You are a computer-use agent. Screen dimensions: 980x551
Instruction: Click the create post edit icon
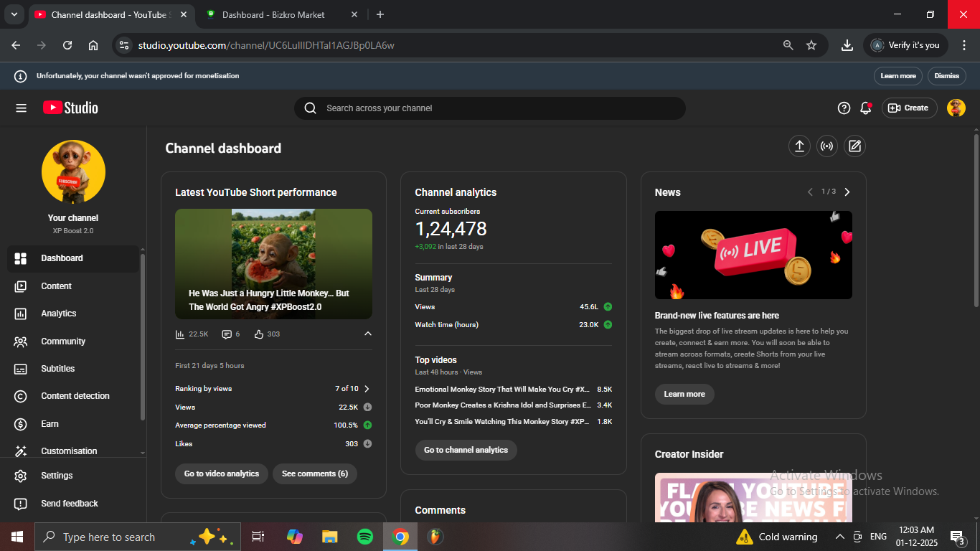tap(854, 146)
